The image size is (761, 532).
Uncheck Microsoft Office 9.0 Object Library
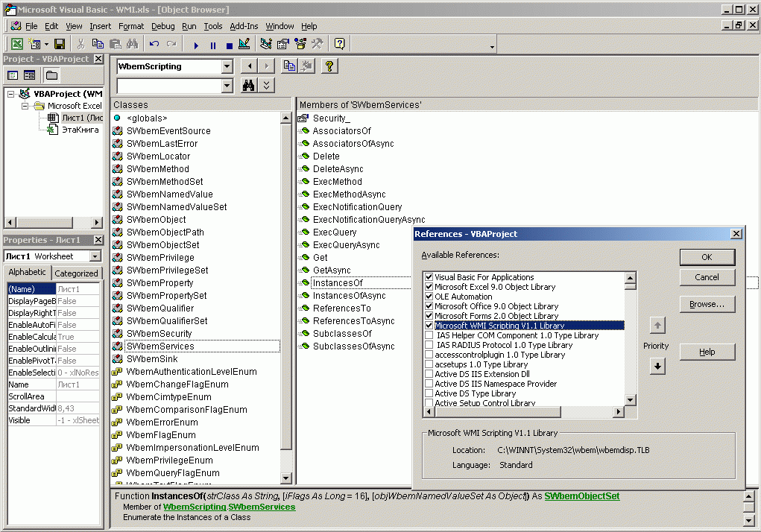[429, 306]
